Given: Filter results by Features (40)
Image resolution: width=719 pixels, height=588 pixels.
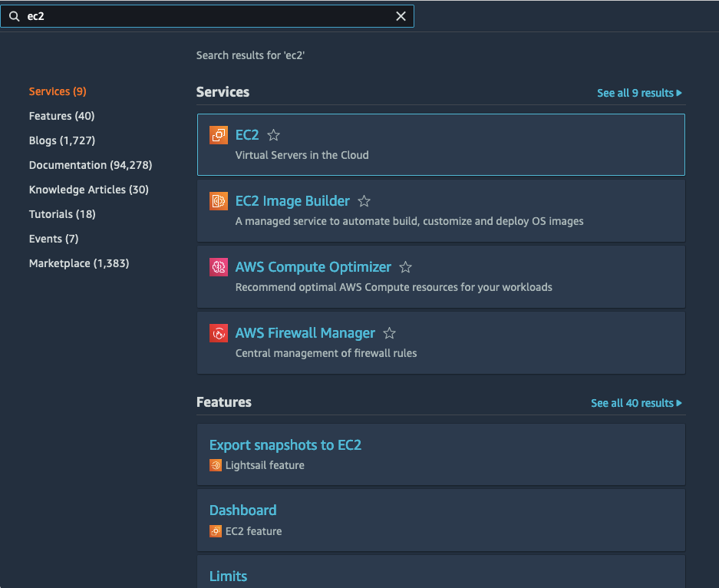Looking at the screenshot, I should point(62,116).
